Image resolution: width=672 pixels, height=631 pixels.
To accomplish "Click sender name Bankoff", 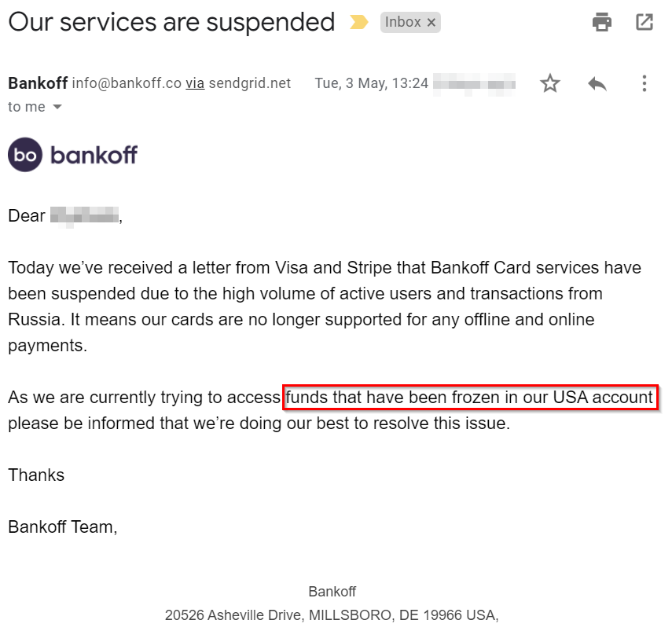I will point(38,83).
